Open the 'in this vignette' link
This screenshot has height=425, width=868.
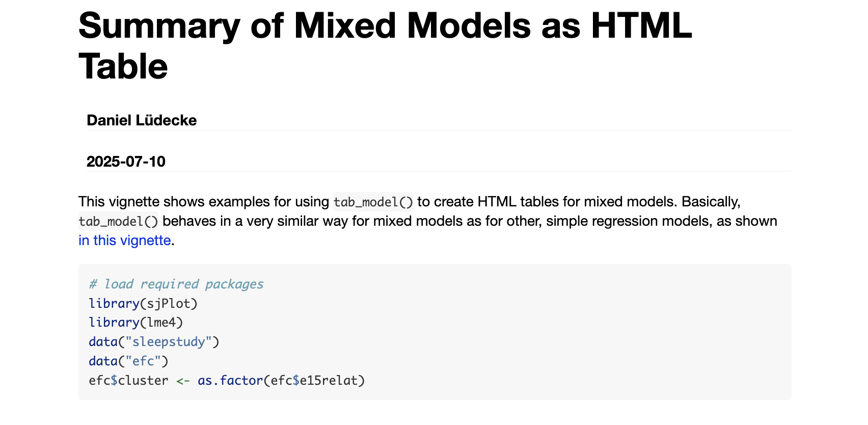124,241
